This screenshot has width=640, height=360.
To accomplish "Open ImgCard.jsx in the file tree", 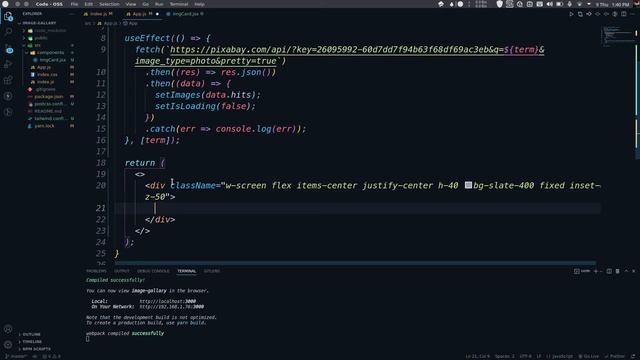I will coord(52,60).
